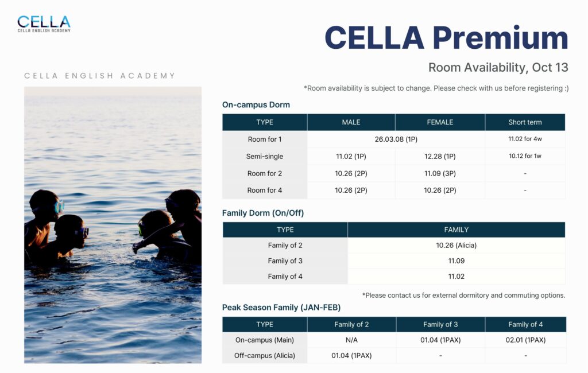Click the Peak Season Family (JAN-FEB) heading
The image size is (588, 373).
(281, 308)
